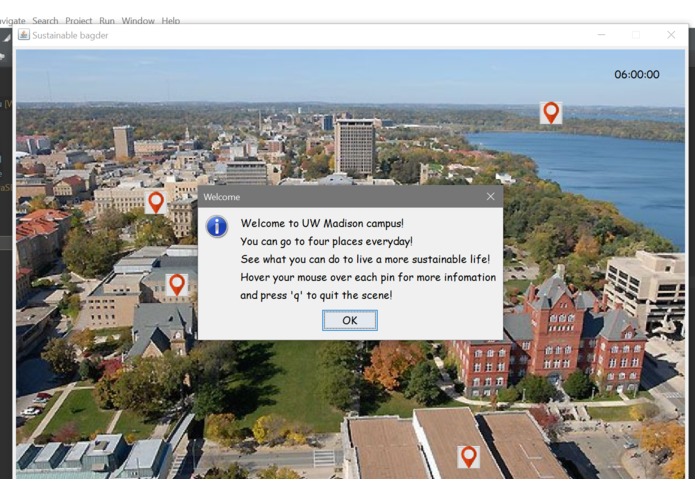Select the map pin on the brown rooftop
The width and height of the screenshot is (695, 494).
point(469,456)
